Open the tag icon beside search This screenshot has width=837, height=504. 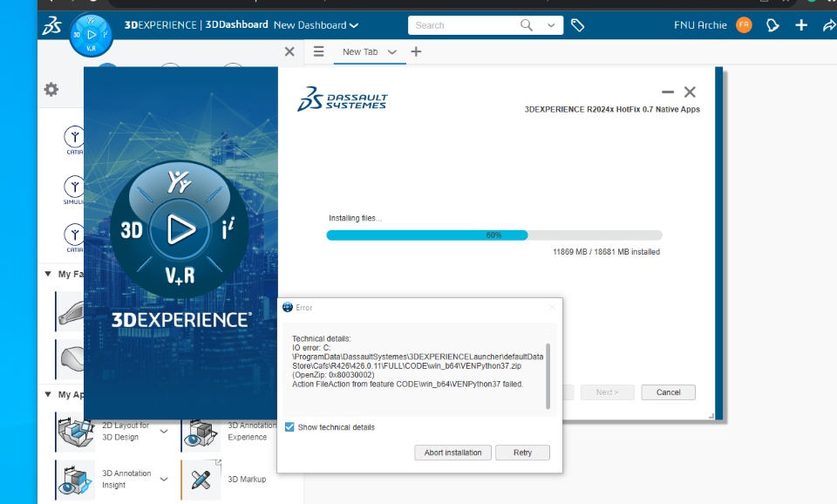(x=577, y=25)
